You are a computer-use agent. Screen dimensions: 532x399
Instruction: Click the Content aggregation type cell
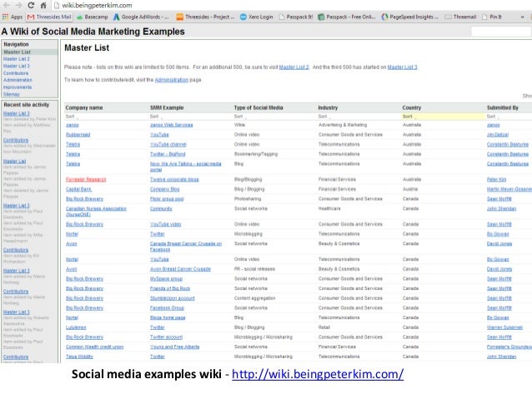[255, 299]
